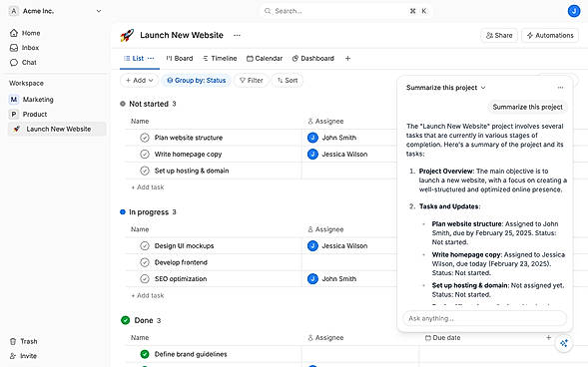Click the Summarize this project chat bubble
This screenshot has height=367, width=588.
tap(527, 107)
